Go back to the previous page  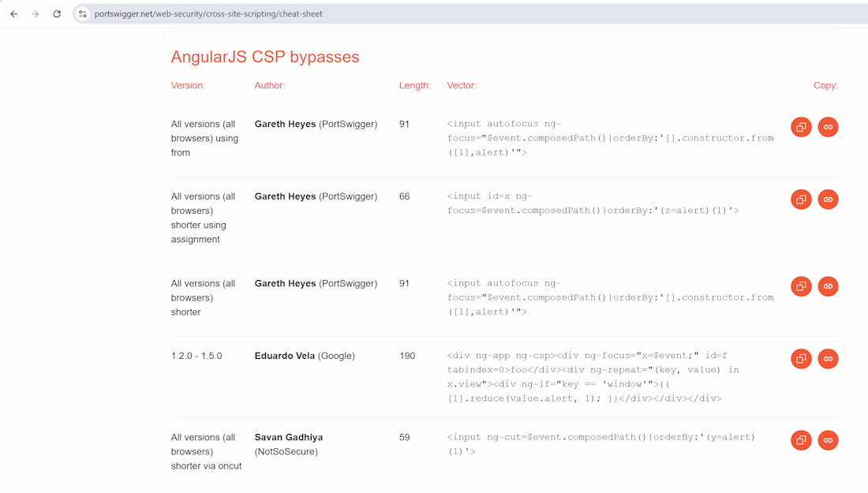pyautogui.click(x=14, y=14)
